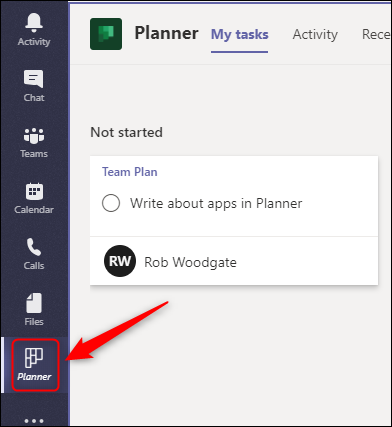Open Files in the sidebar
The width and height of the screenshot is (392, 427).
34,310
